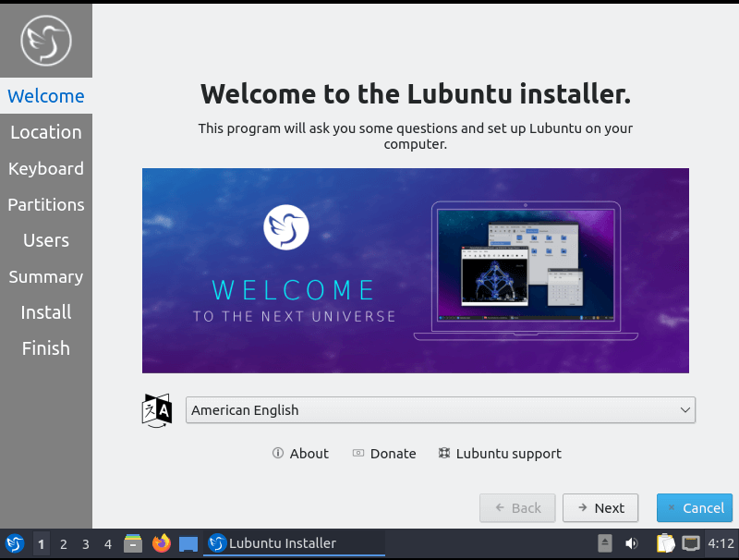Switch to virtual desktop 2
The width and height of the screenshot is (739, 560).
coord(63,544)
